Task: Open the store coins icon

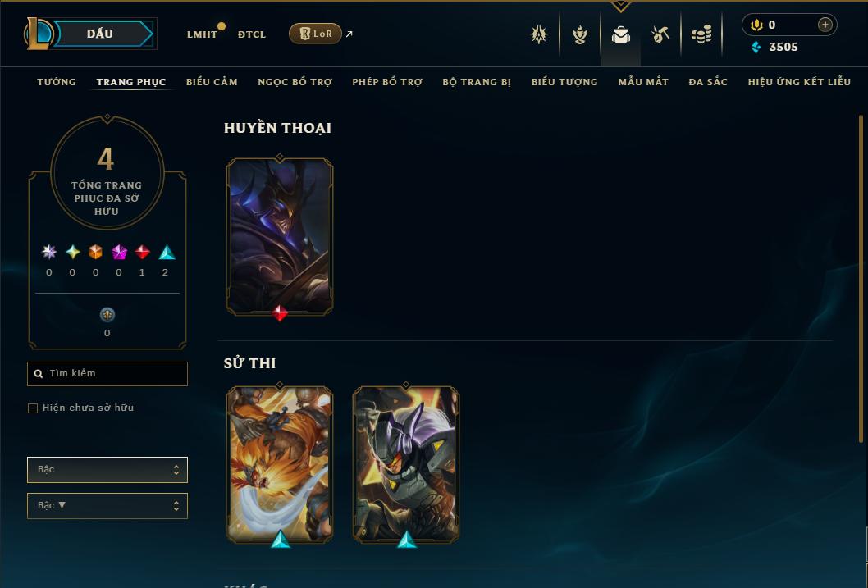Action: tap(701, 34)
